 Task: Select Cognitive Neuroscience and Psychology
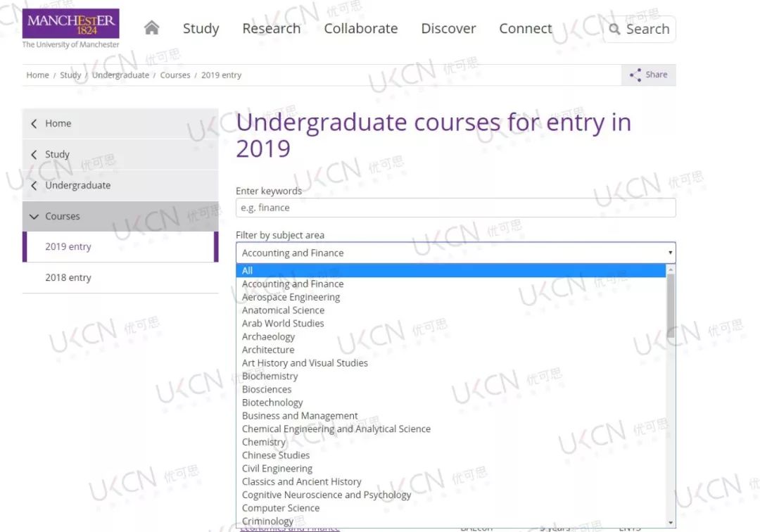(x=451, y=495)
